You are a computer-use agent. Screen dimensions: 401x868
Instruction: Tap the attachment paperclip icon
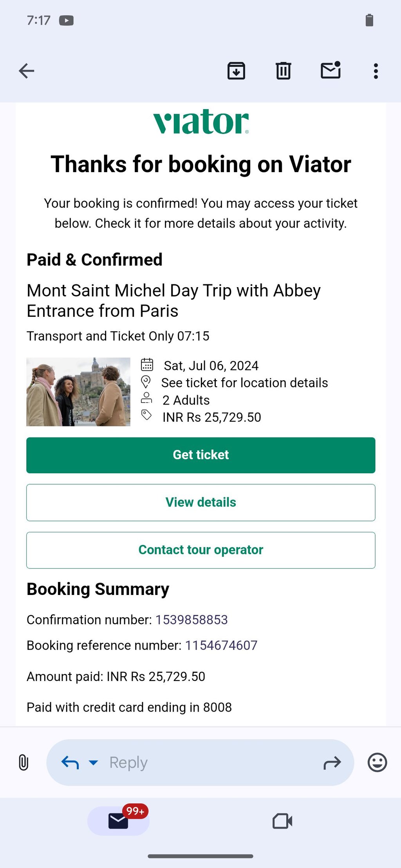coord(23,762)
